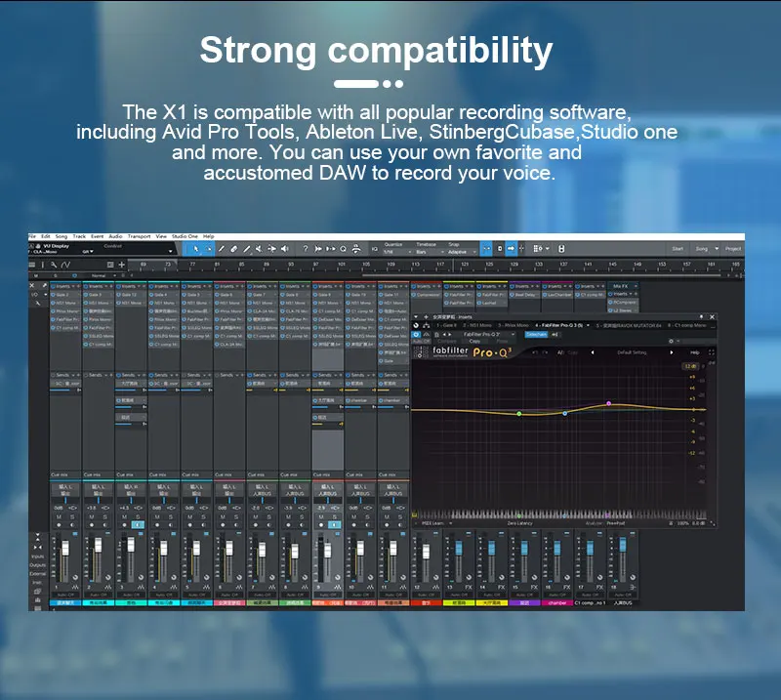Click the Outputs button in mixer sidebar

coord(37,565)
